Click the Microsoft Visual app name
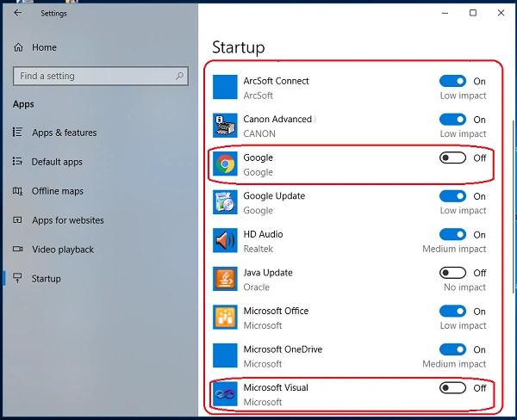517x420 pixels. pyautogui.click(x=276, y=387)
